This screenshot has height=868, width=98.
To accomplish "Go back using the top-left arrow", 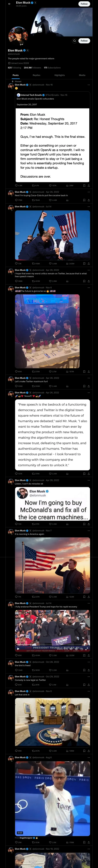I will point(9,4).
